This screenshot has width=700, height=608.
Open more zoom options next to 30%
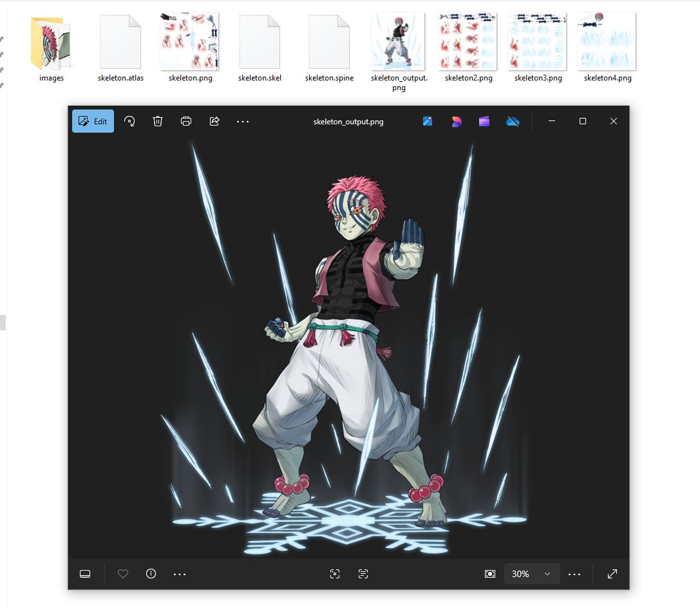click(x=575, y=574)
